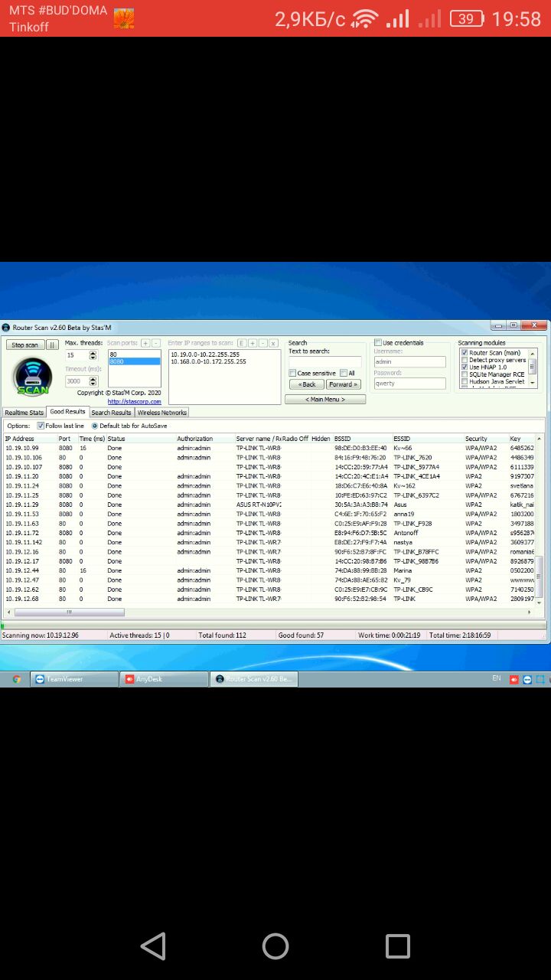Sort by BSSID column header
This screenshot has width=551, height=980.
[x=362, y=439]
